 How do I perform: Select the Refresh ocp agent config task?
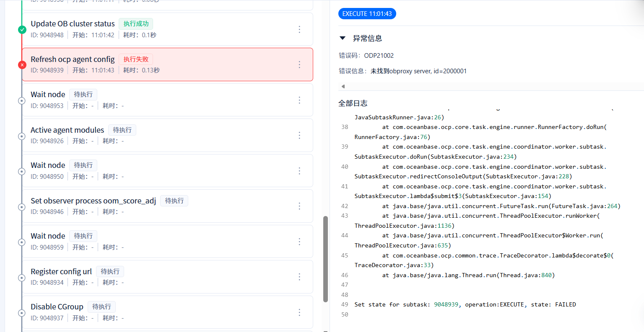167,64
